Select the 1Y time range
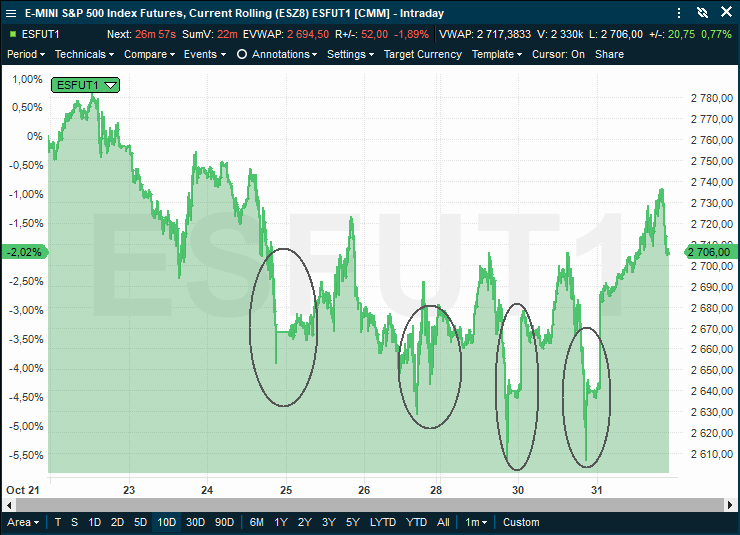The height and width of the screenshot is (535, 740). click(x=281, y=522)
